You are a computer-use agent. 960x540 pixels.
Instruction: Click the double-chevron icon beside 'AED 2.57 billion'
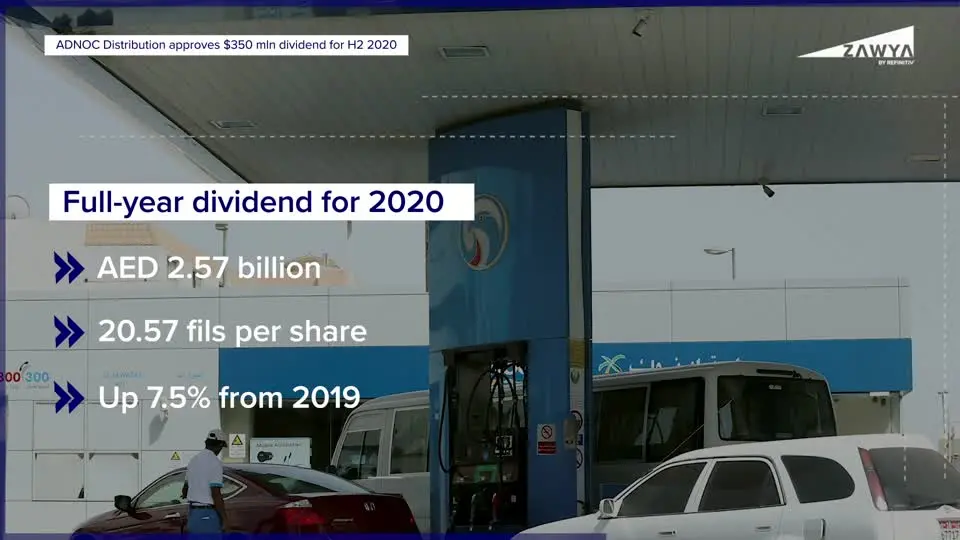(x=69, y=268)
